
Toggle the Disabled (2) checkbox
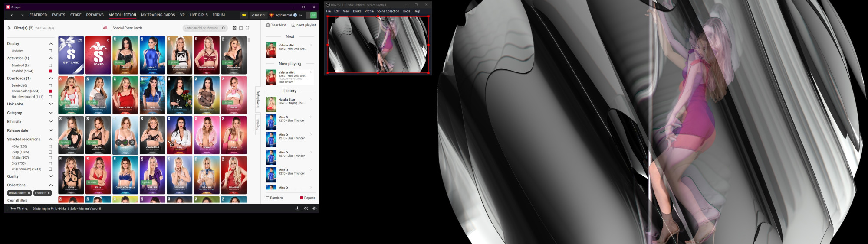[x=50, y=65]
